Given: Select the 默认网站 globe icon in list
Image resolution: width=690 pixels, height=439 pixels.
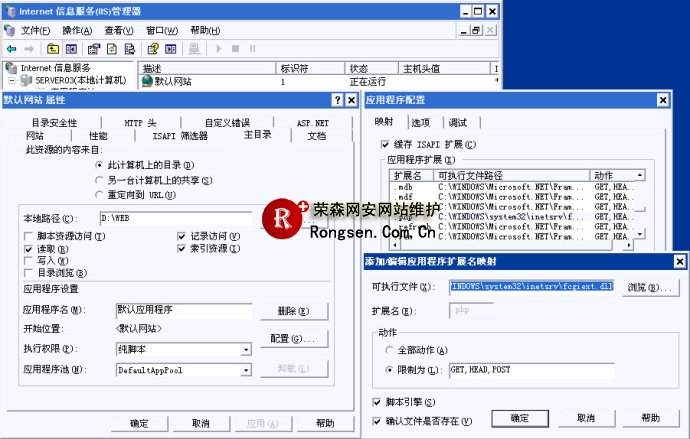Looking at the screenshot, I should click(x=147, y=81).
